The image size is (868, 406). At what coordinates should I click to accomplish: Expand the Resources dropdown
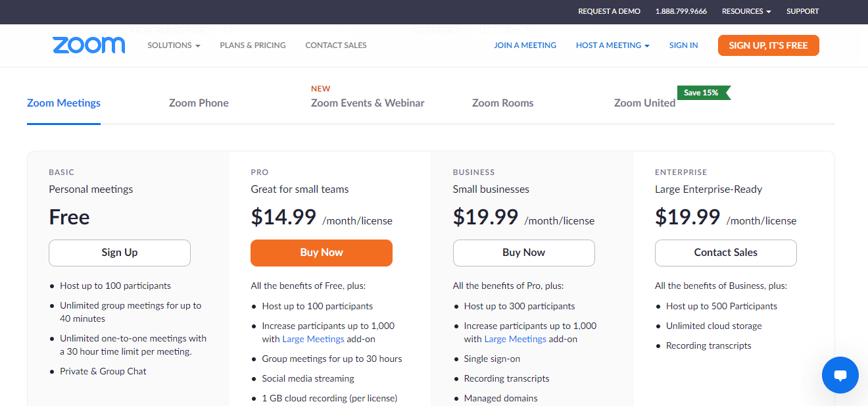coord(746,11)
